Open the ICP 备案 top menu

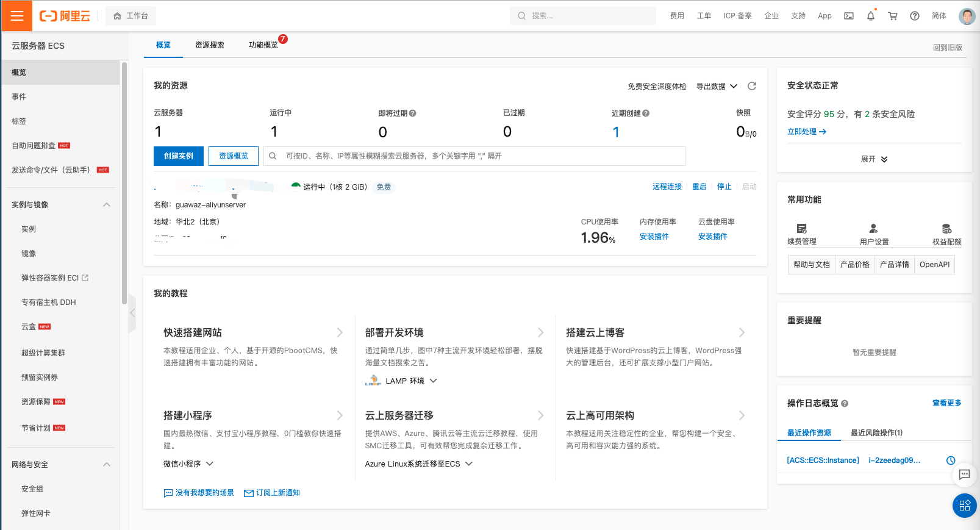click(738, 16)
